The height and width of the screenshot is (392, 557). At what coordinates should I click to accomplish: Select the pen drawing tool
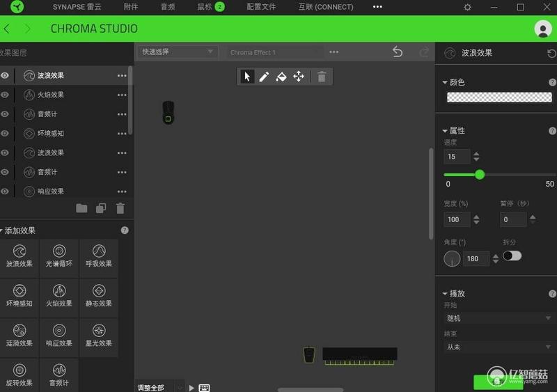pyautogui.click(x=264, y=77)
